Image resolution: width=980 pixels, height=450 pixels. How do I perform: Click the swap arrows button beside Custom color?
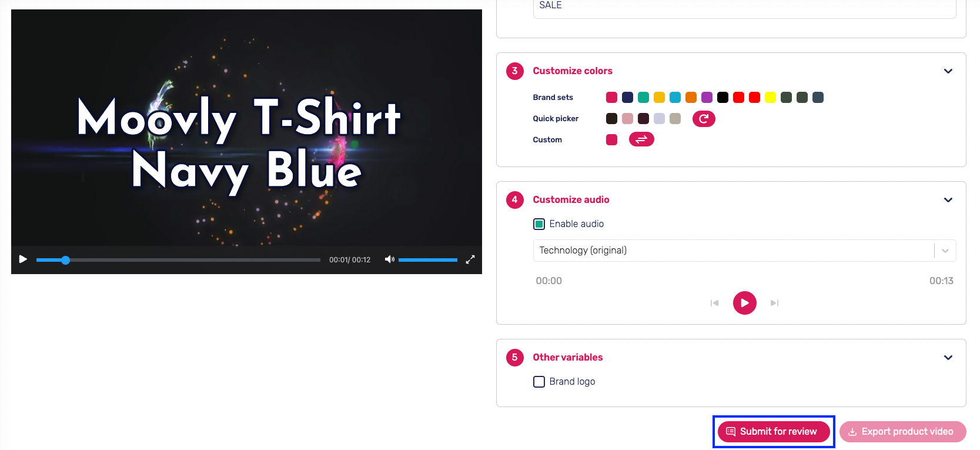[x=641, y=139]
